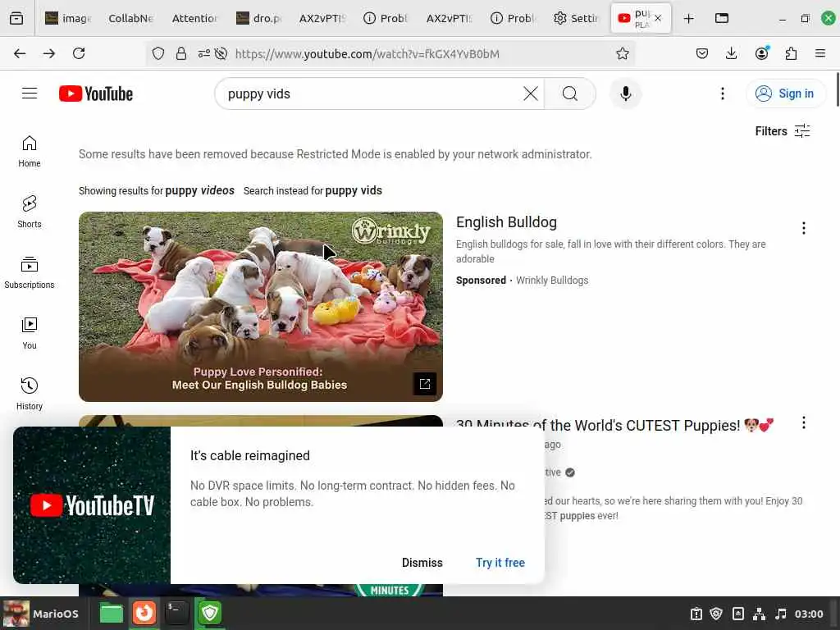Open the English Bulldog ad thumbnail

click(260, 307)
